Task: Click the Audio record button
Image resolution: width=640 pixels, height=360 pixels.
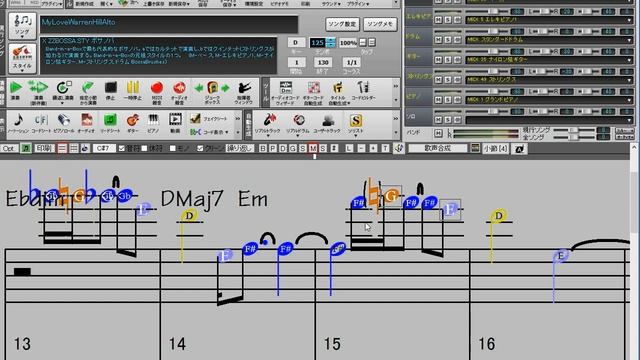Action: pos(179,87)
